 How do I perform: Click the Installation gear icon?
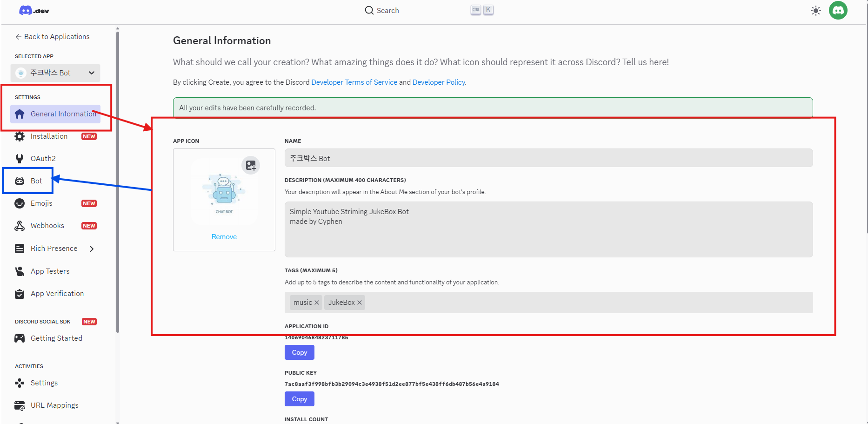pos(20,136)
